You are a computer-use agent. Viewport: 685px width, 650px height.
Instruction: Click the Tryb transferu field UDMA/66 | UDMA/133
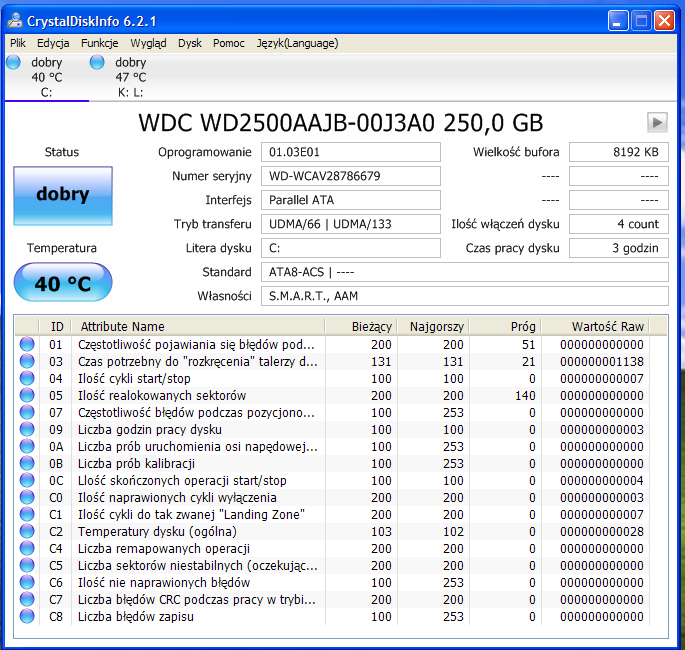coord(351,224)
